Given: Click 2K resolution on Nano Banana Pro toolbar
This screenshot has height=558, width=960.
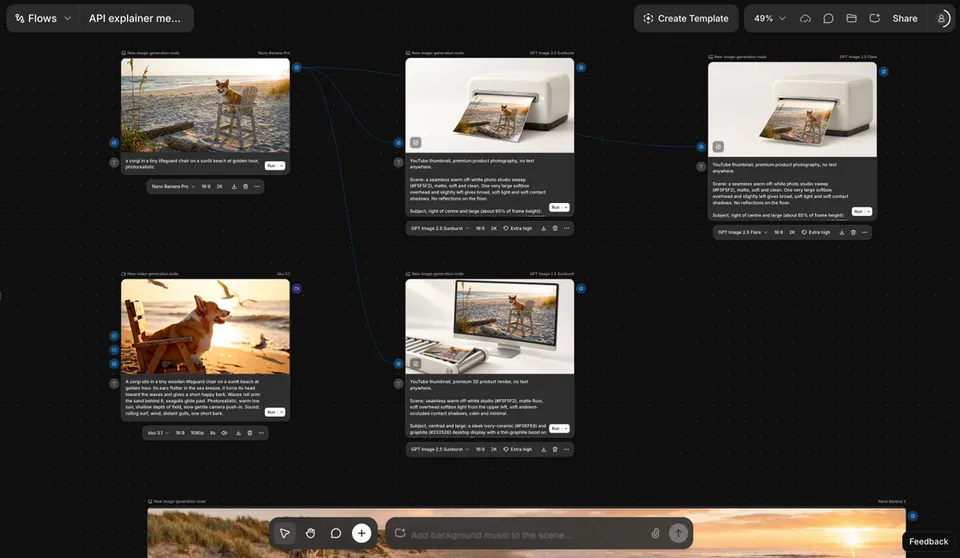Looking at the screenshot, I should point(219,186).
